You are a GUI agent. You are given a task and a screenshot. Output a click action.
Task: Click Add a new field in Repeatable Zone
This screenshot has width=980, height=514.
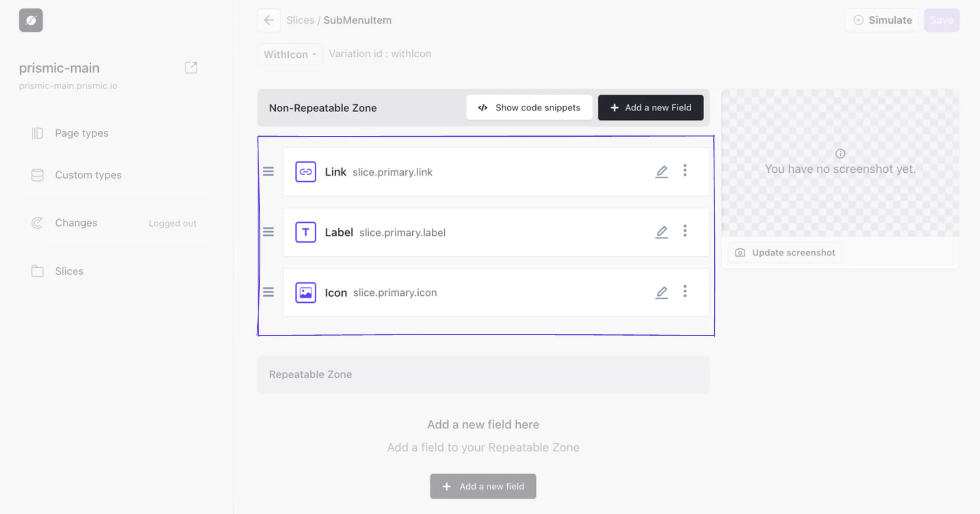(483, 486)
